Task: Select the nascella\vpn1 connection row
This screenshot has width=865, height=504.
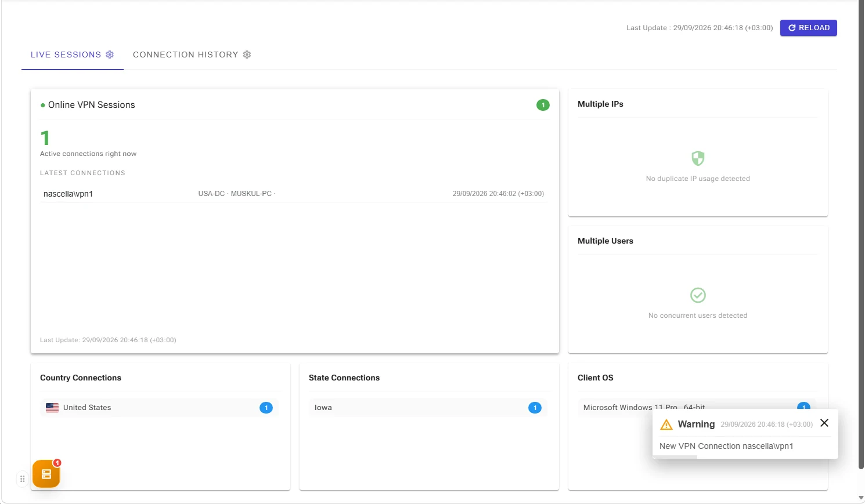Action: 294,194
